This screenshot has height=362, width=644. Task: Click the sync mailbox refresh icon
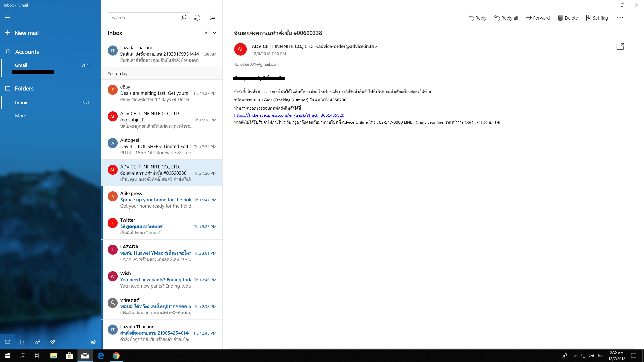tap(197, 18)
